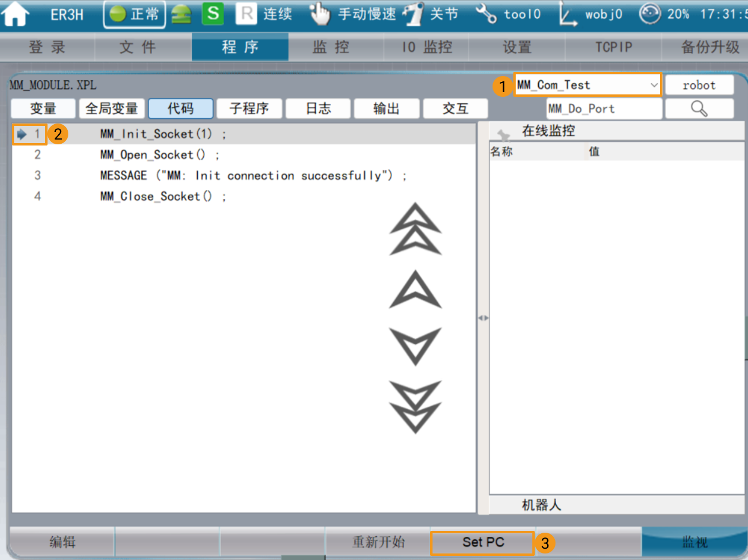Select line 3 MESSAGE statement
Image resolution: width=748 pixels, height=560 pixels.
tap(244, 175)
